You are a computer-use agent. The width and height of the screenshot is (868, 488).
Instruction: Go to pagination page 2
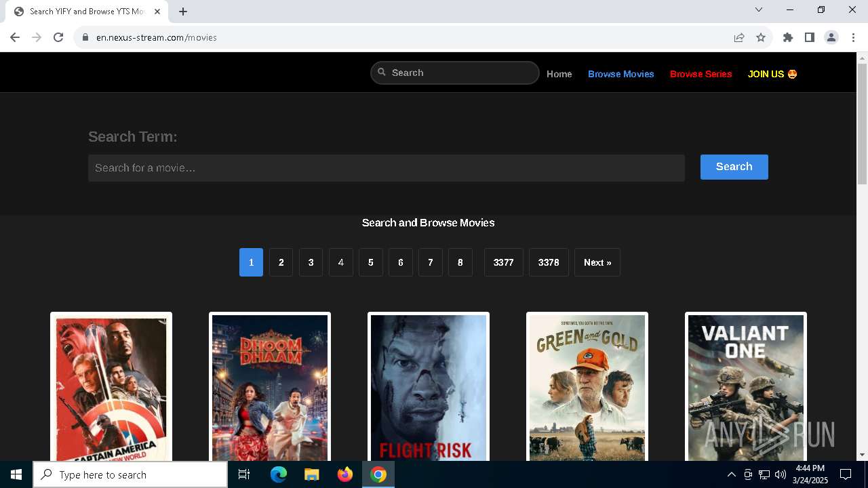[281, 262]
